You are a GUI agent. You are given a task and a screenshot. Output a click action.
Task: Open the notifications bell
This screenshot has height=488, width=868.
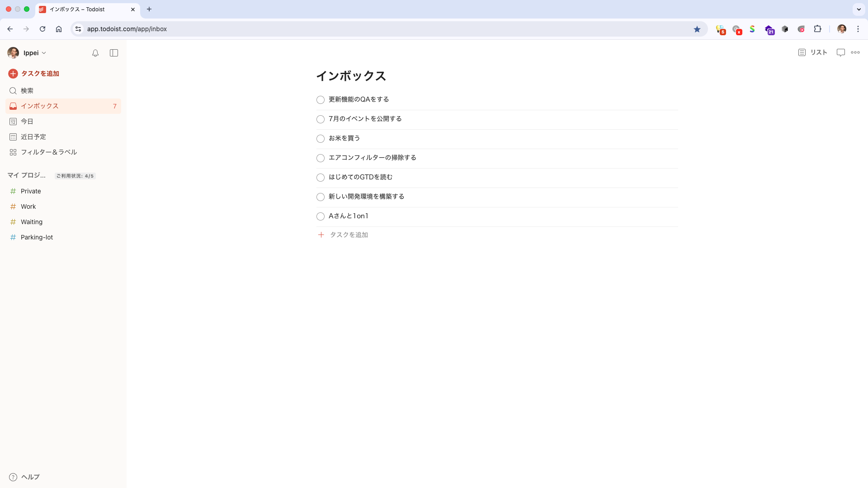[x=95, y=53]
